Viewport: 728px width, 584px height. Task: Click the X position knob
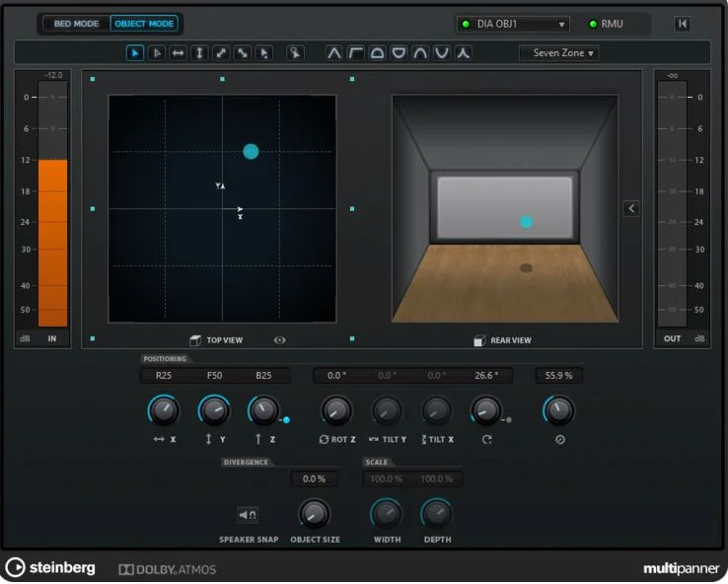(164, 410)
